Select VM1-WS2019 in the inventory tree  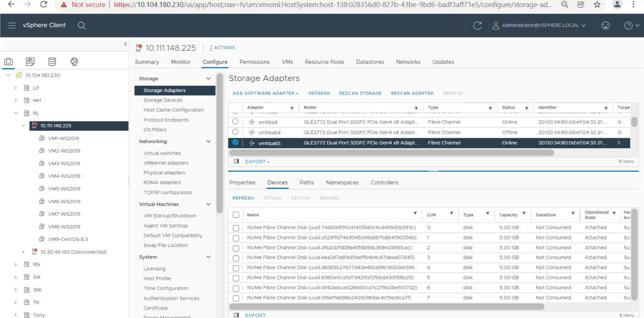pos(64,138)
